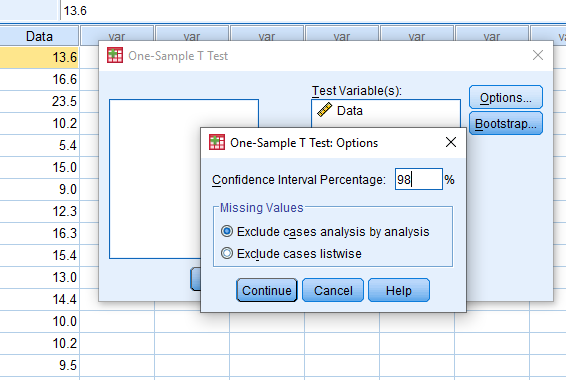This screenshot has height=380, width=566.
Task: Select Exclude cases listwise option
Action: (291, 253)
